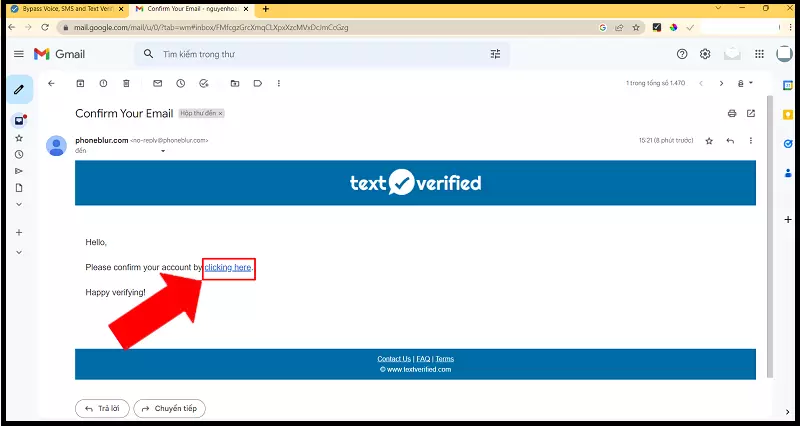This screenshot has height=426, width=800.
Task: Open the Inbox icon in sidebar
Action: coord(19,121)
